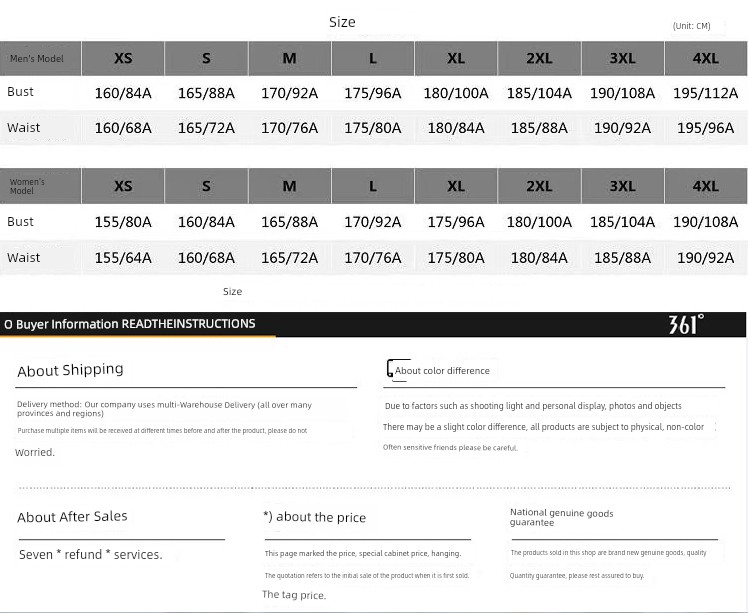Click the XS column header in men's table
The height and width of the screenshot is (613, 750).
tap(123, 59)
